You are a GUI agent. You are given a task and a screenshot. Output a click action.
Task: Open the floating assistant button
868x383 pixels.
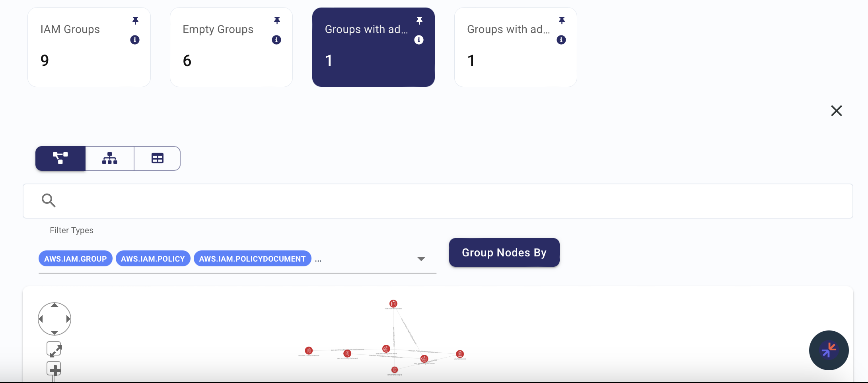(829, 350)
